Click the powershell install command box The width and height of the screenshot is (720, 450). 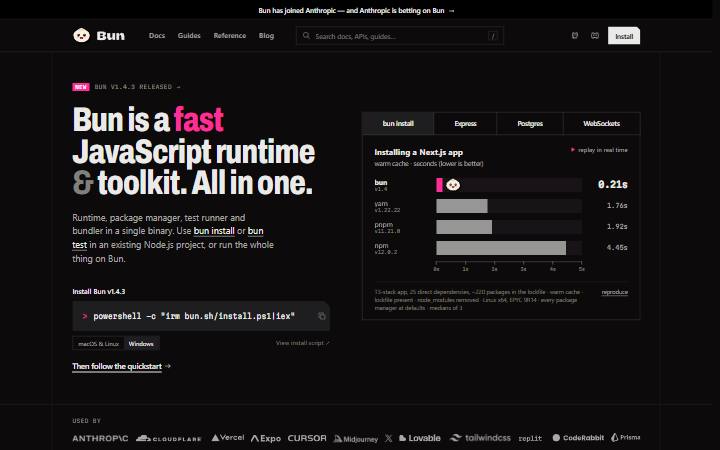201,316
